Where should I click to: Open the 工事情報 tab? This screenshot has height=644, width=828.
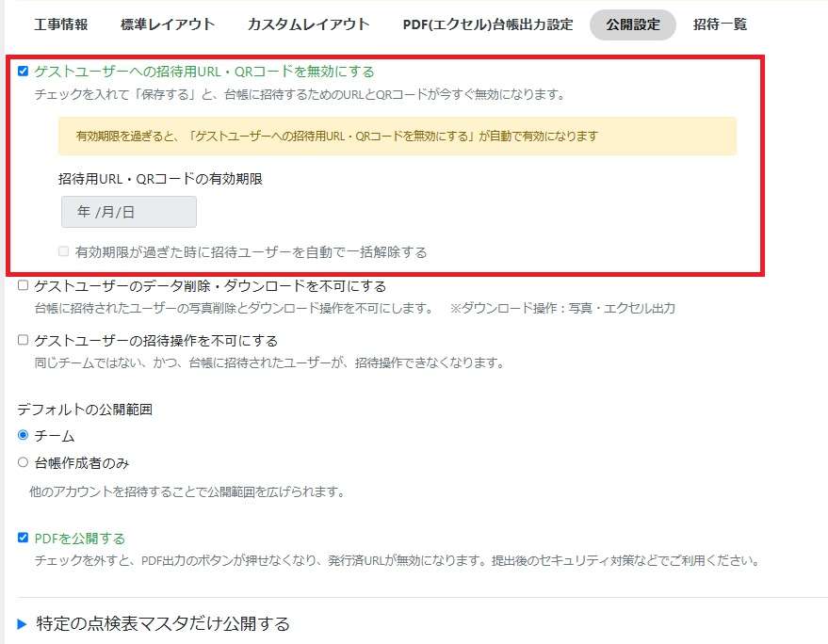(x=60, y=24)
